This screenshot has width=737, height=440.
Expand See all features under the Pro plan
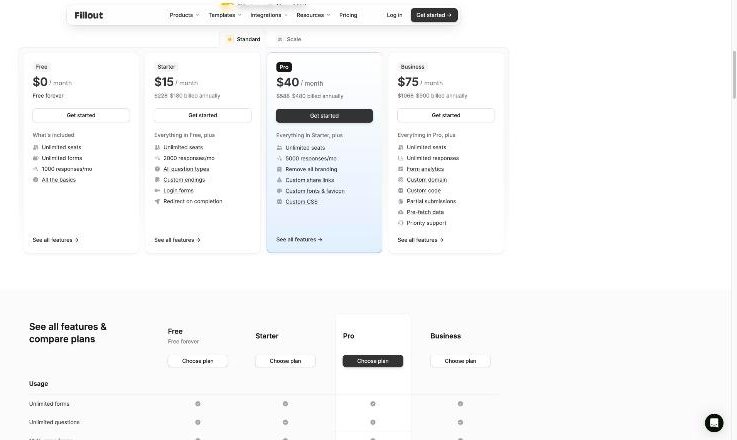(x=299, y=240)
